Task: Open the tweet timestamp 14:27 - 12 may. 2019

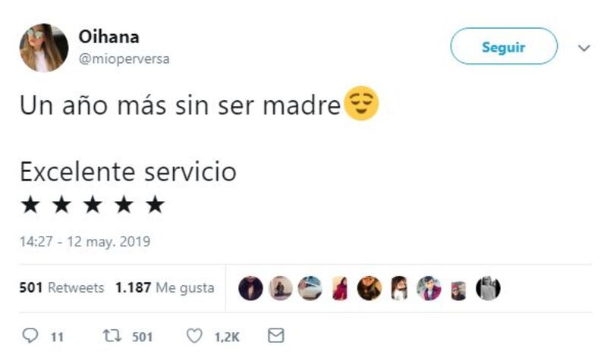Action: tap(85, 241)
